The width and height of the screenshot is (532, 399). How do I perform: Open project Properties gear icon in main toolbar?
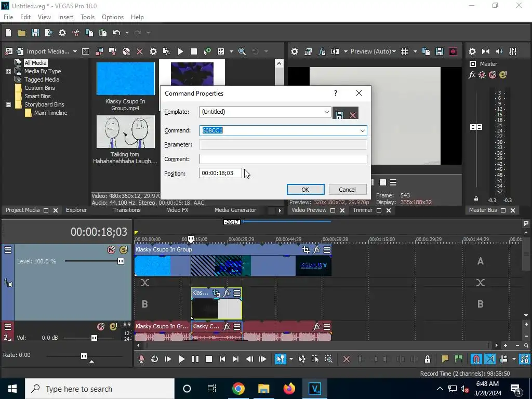(x=62, y=33)
